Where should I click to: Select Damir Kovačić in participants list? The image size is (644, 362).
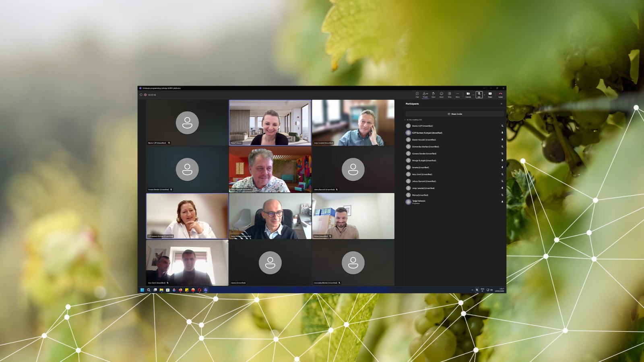click(424, 140)
